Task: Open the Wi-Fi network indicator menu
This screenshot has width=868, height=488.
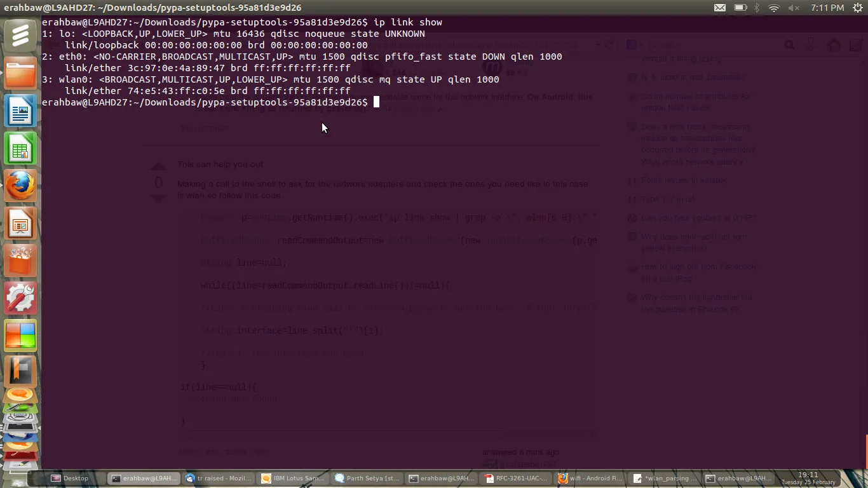Action: point(774,8)
